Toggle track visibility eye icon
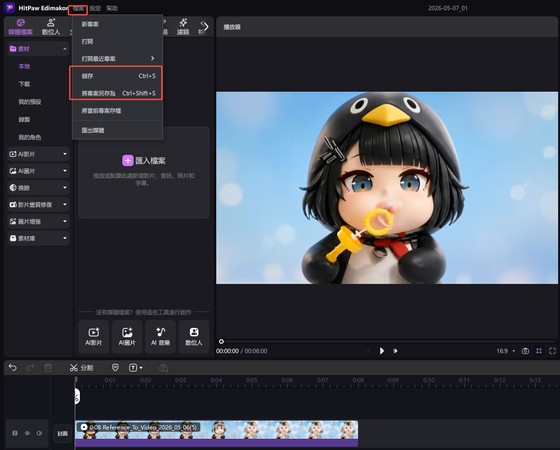560x450 pixels. click(x=27, y=433)
